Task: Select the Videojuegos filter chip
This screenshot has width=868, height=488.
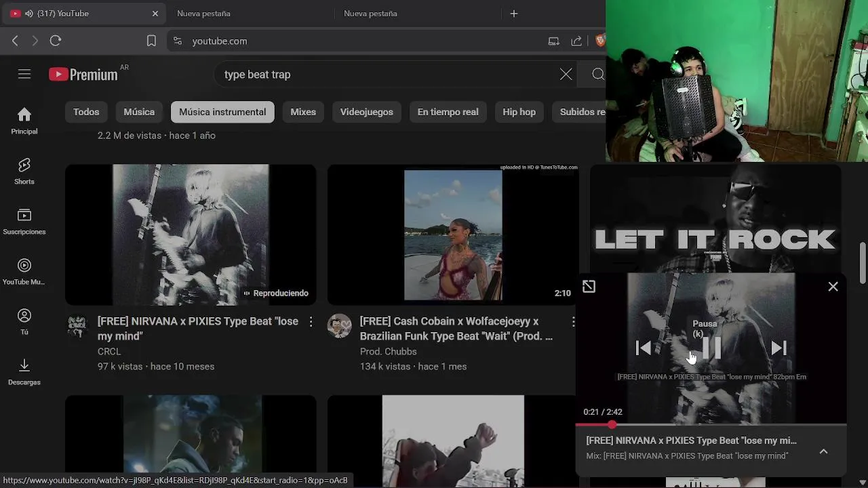Action: (366, 112)
